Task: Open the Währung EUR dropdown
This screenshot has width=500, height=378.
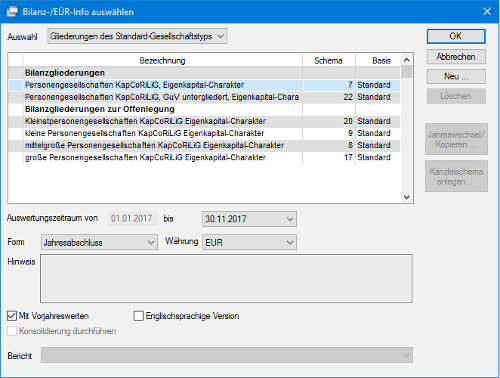Action: 249,242
